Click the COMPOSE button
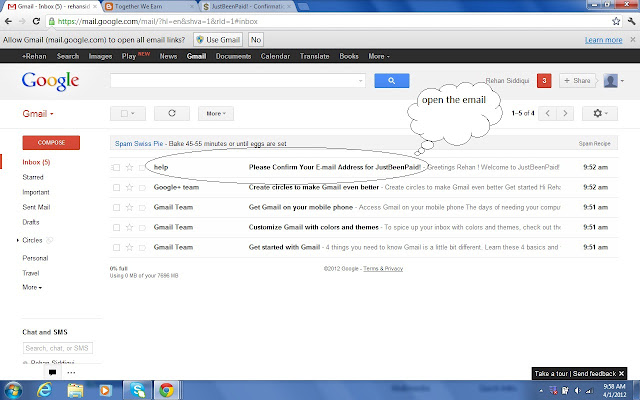Image resolution: width=640 pixels, height=400 pixels. click(51, 142)
